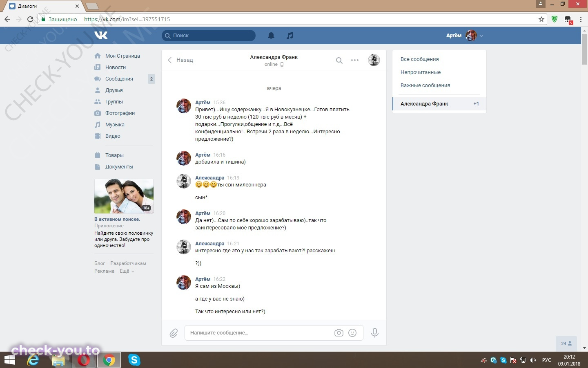Open the Разработчикам footer link
Screen dimensions: 588x368
click(x=128, y=263)
